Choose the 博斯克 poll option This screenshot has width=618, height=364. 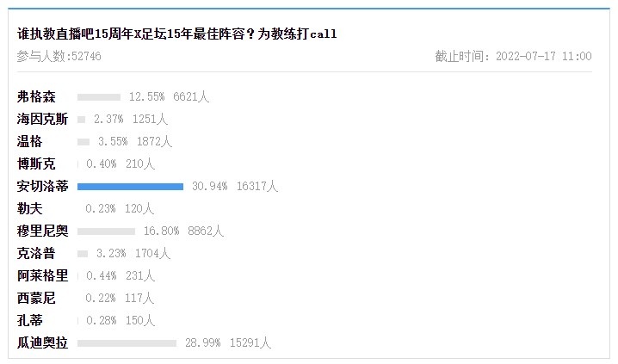(x=36, y=163)
